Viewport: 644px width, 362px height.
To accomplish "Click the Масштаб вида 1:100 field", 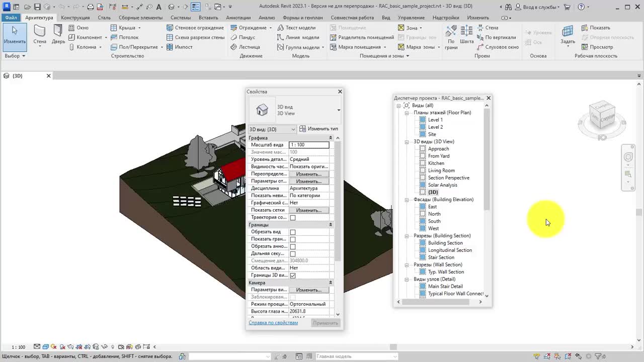I will point(309,145).
